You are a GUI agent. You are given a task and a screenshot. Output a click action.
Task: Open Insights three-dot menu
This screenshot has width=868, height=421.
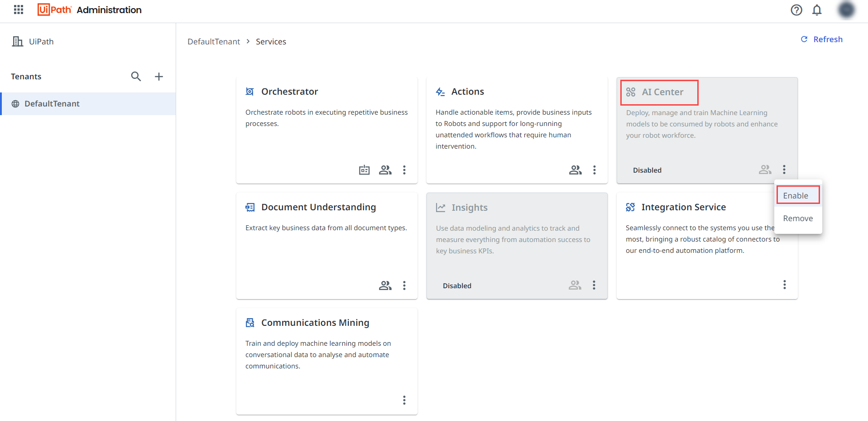(x=594, y=285)
